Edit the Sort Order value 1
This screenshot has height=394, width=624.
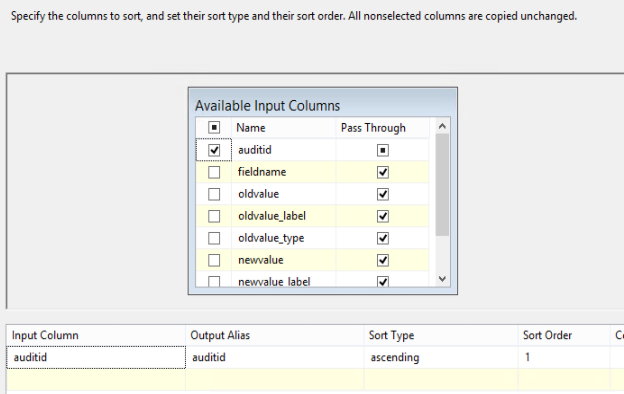(x=564, y=357)
